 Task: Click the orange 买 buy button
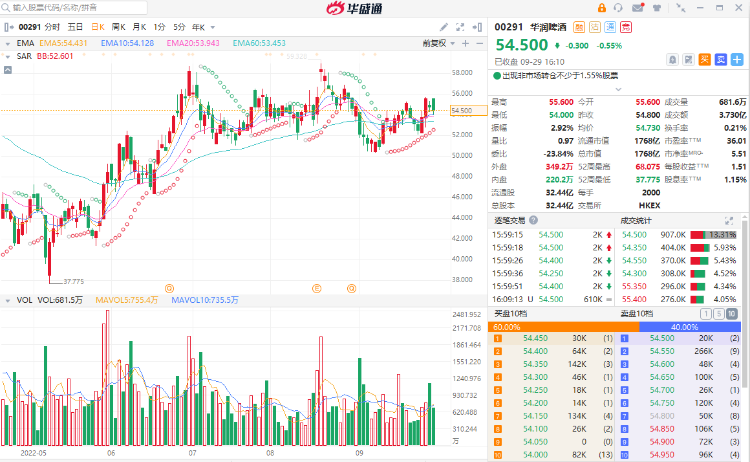click(705, 60)
